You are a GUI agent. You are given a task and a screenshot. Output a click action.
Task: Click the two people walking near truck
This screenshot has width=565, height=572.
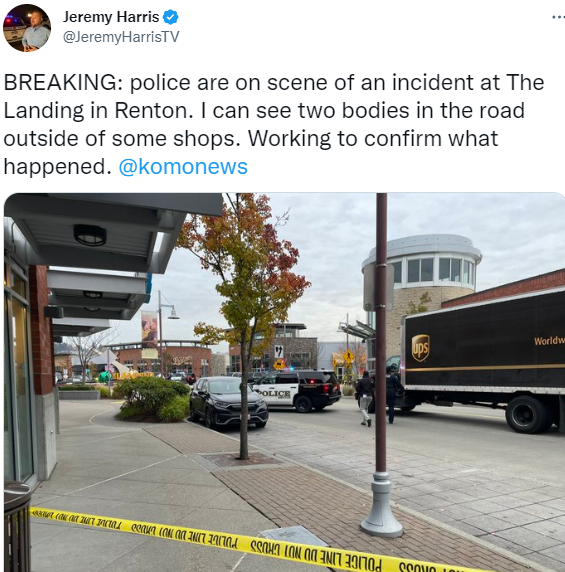(379, 396)
